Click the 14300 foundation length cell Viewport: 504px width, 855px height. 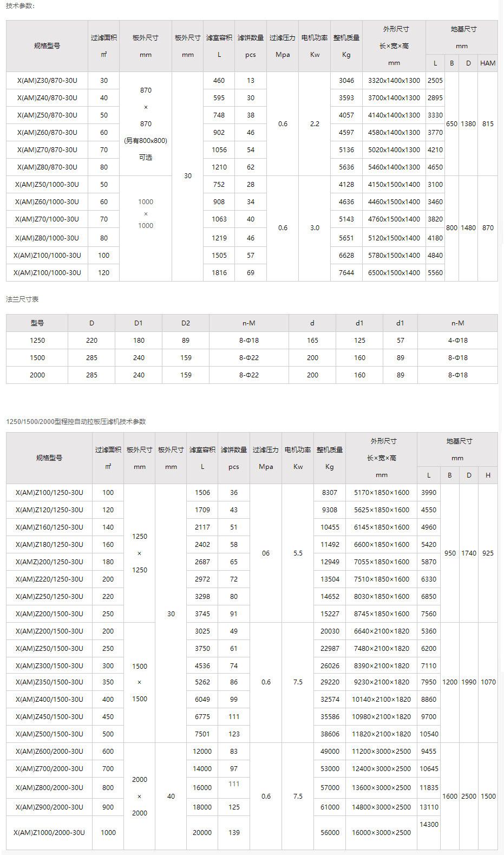[429, 825]
